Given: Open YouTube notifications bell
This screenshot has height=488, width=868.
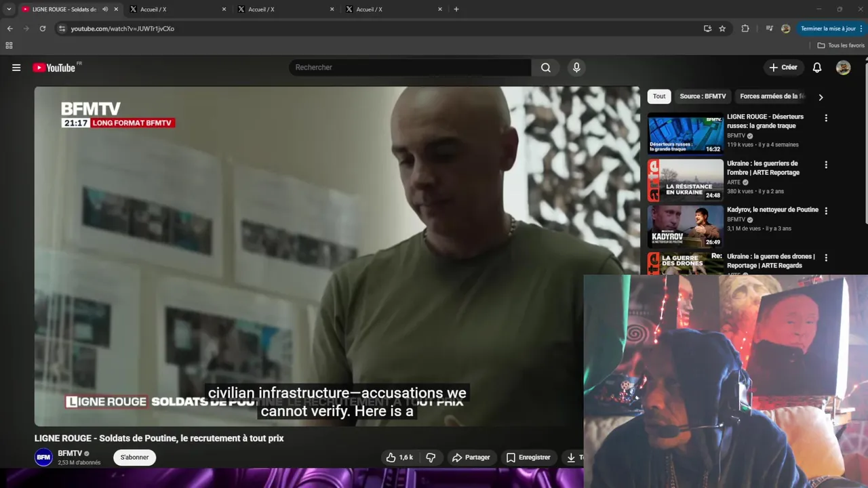Looking at the screenshot, I should 817,68.
